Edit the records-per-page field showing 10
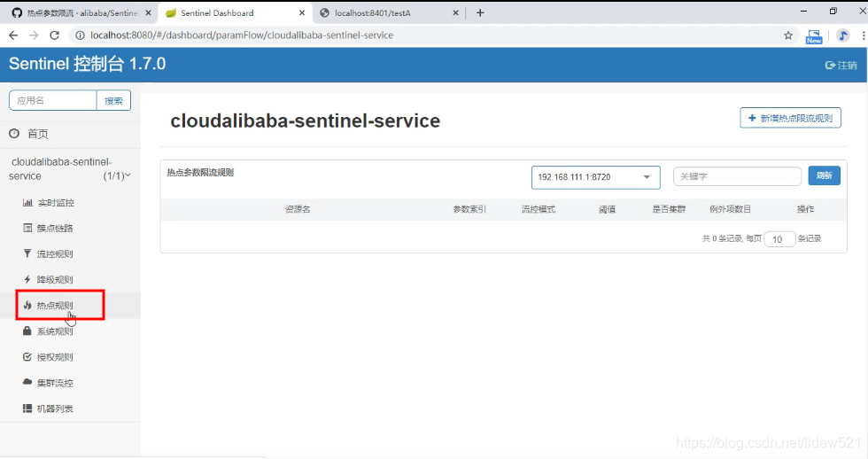This screenshot has width=868, height=459. click(779, 239)
